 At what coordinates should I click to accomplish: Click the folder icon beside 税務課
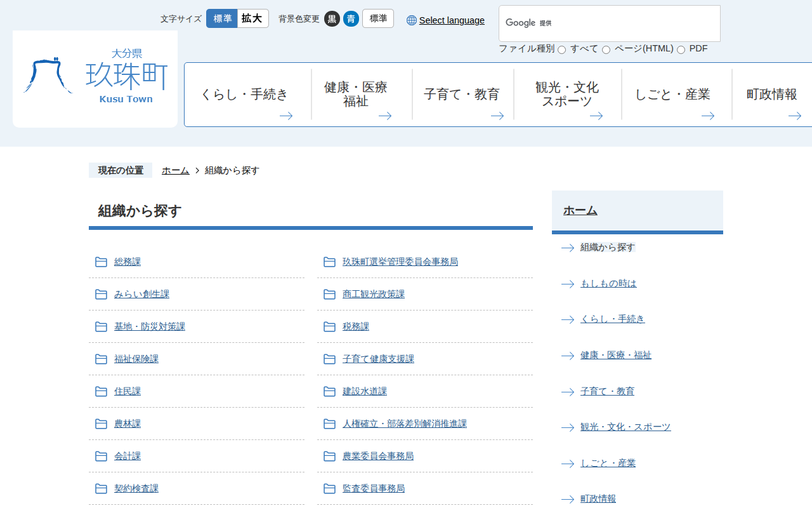(329, 327)
